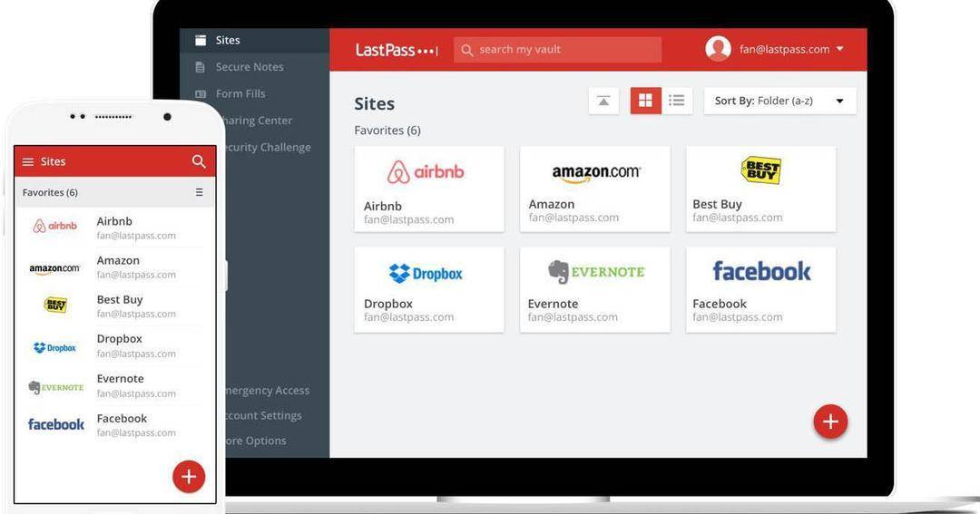This screenshot has height=514, width=980.
Task: Click the Evernote logo on the laptop card
Action: (596, 272)
